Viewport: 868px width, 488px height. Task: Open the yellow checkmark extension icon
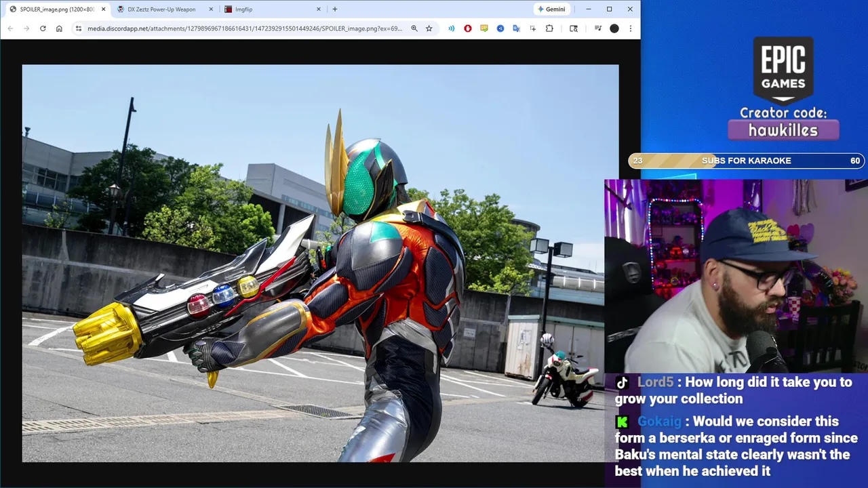484,28
